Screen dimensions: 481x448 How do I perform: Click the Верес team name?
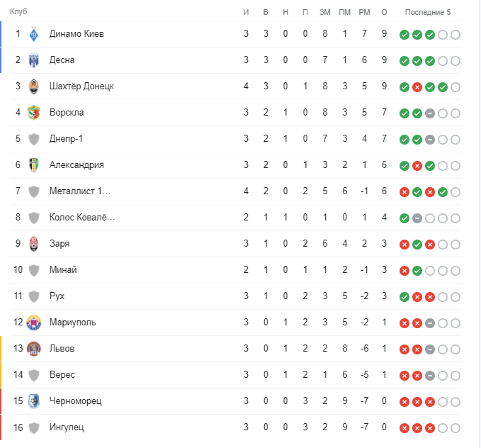pyautogui.click(x=62, y=375)
